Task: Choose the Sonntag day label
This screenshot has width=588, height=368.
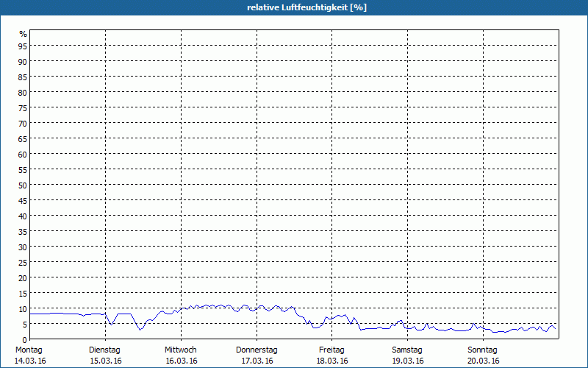Action: click(483, 350)
